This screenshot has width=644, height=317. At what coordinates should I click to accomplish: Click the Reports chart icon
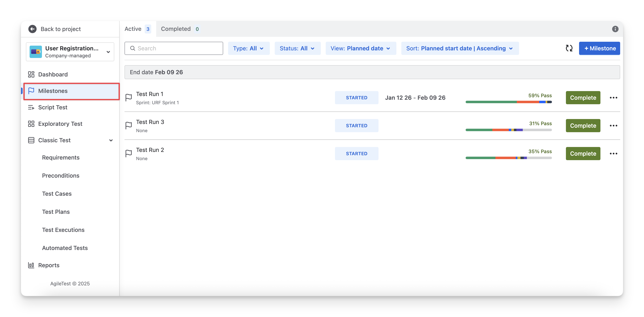(x=31, y=265)
